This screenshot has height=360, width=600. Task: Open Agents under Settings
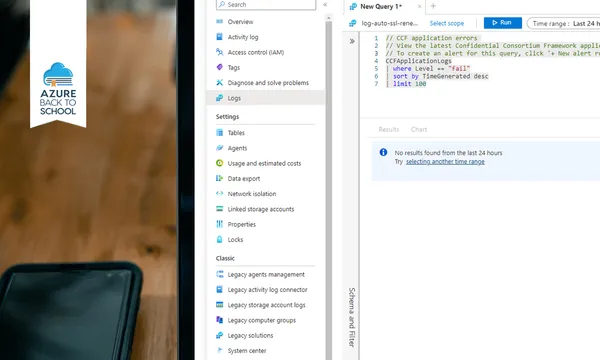coord(237,148)
